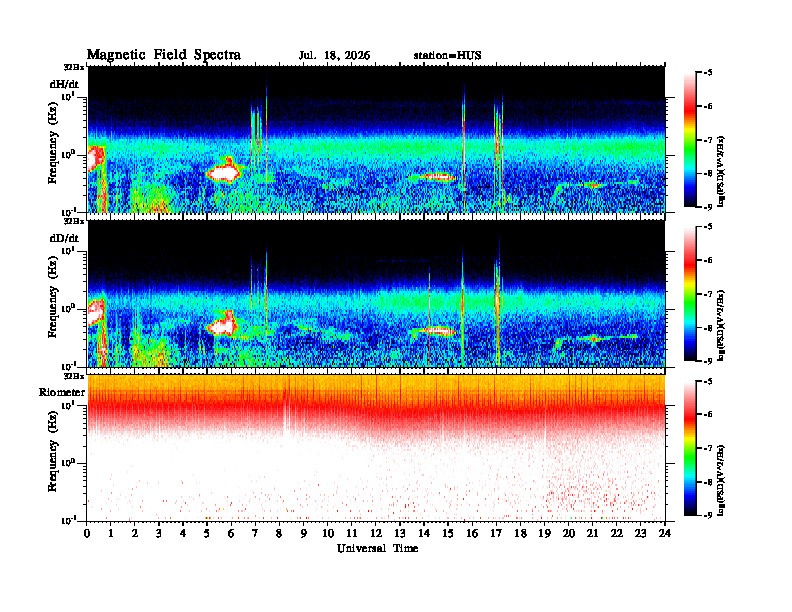This screenshot has width=792, height=612.
Task: Click the date "Jul. 18, 2026"
Action: click(x=334, y=56)
